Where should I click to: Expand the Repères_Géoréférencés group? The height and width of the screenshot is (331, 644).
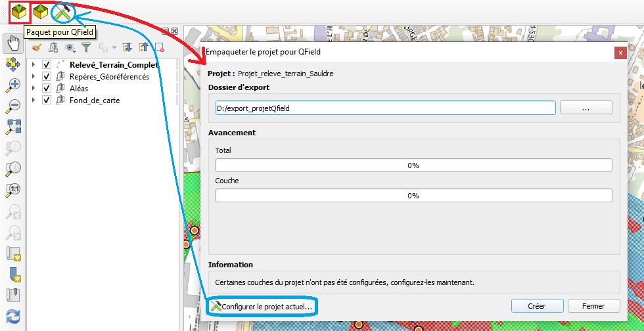pyautogui.click(x=34, y=76)
